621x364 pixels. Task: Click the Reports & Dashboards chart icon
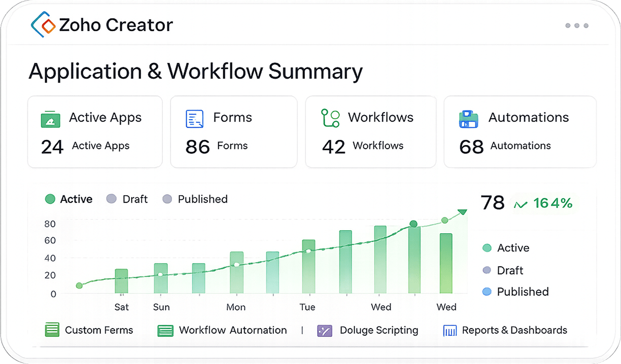(450, 331)
